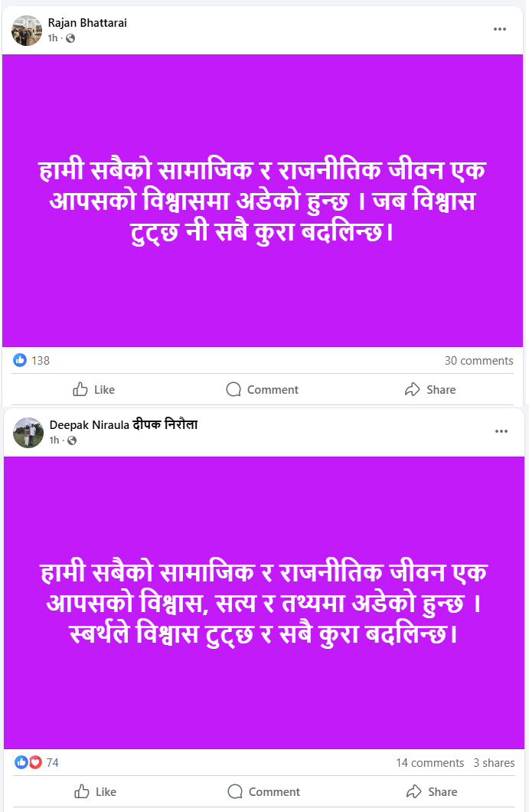Comment on Deepak Niraula's post
This screenshot has width=529, height=812.
pyautogui.click(x=264, y=791)
